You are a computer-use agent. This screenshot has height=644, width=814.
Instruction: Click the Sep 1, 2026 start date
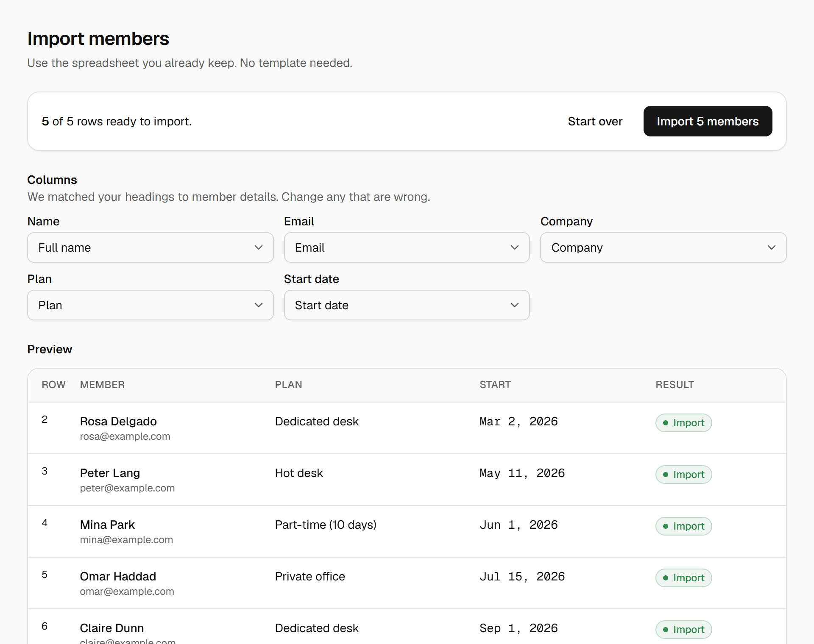(x=519, y=628)
